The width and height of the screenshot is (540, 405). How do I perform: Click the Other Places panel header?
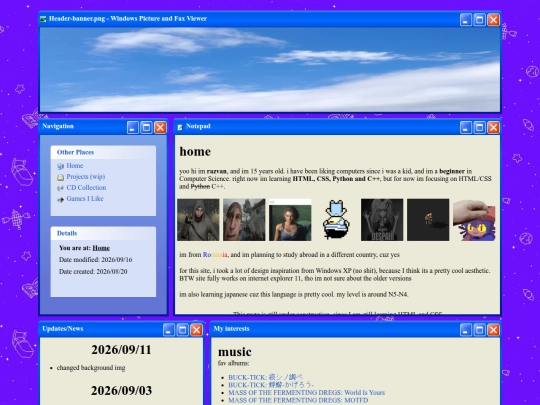coord(103,152)
